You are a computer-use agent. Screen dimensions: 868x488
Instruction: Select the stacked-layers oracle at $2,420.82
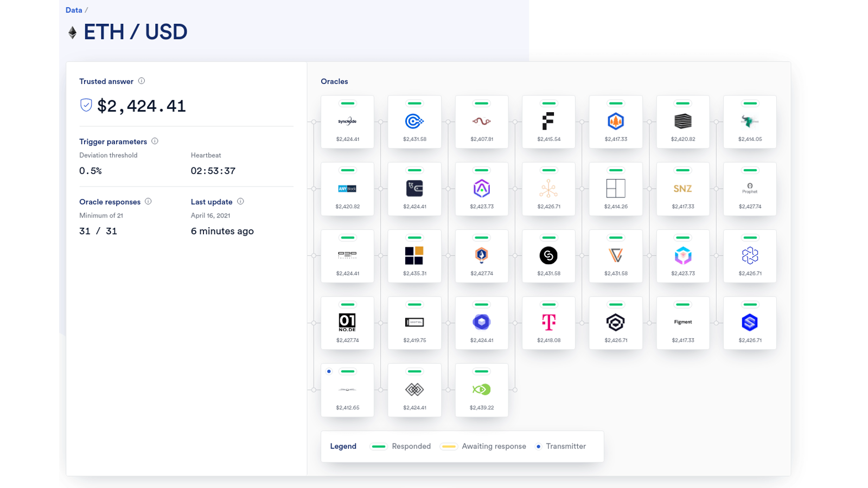(683, 122)
